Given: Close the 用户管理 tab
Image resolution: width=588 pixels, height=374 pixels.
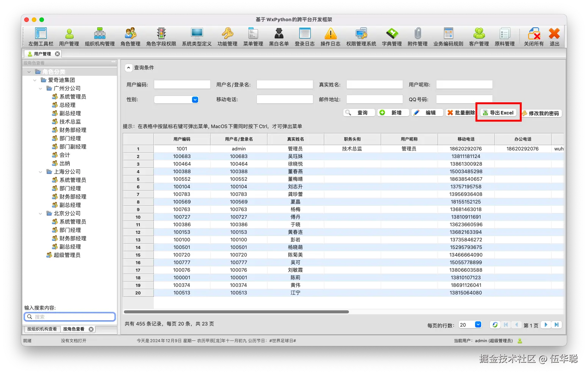Looking at the screenshot, I should [x=57, y=54].
